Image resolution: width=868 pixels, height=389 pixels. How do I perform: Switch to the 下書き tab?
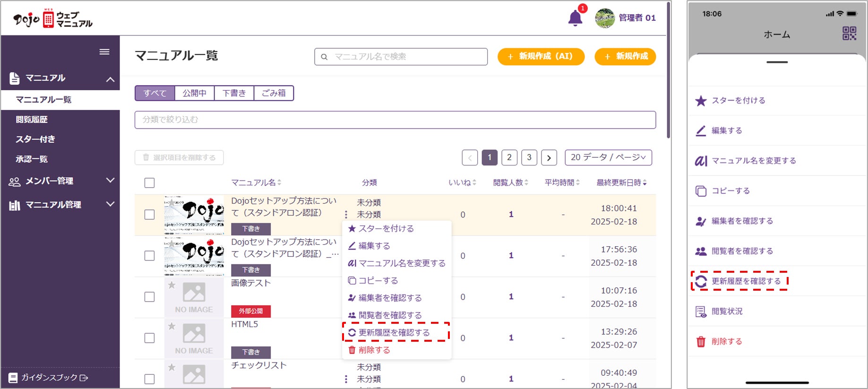(x=234, y=93)
